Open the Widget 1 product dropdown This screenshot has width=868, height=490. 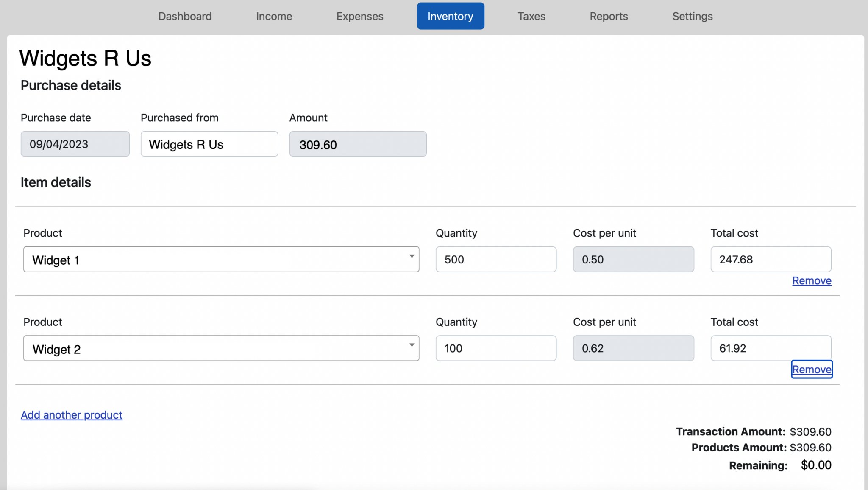point(220,259)
